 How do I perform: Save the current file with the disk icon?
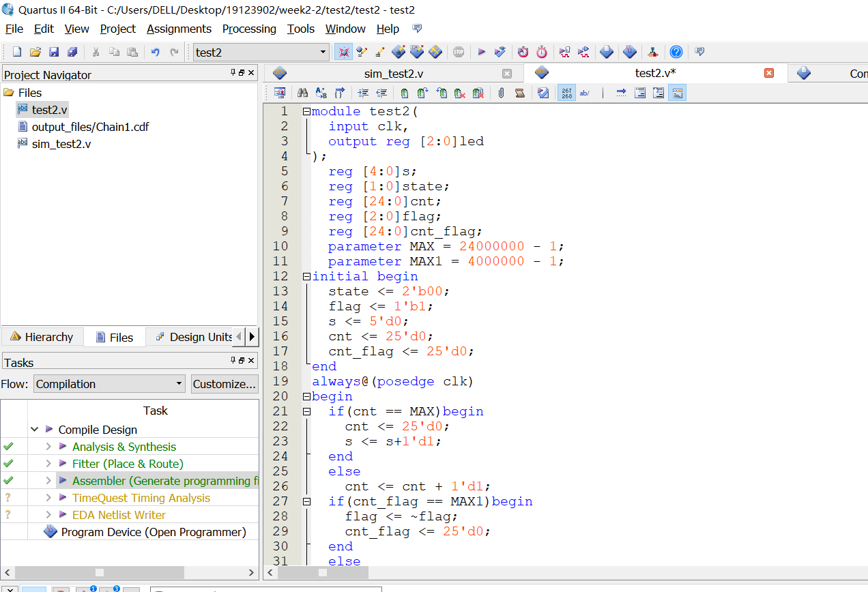pos(54,52)
